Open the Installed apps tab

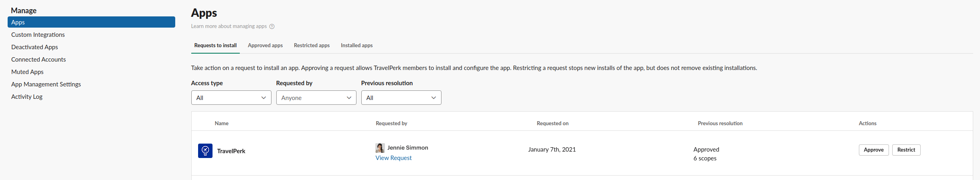pyautogui.click(x=356, y=46)
